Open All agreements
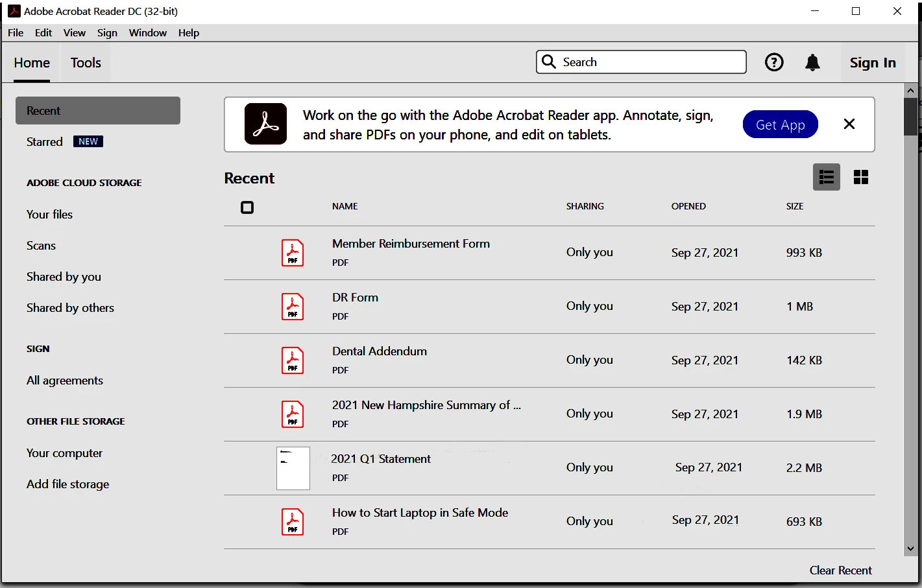The image size is (922, 588). 65,381
